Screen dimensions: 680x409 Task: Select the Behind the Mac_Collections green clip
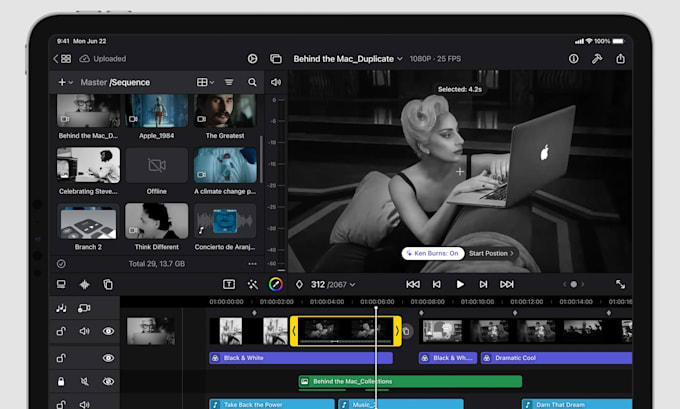(x=410, y=381)
